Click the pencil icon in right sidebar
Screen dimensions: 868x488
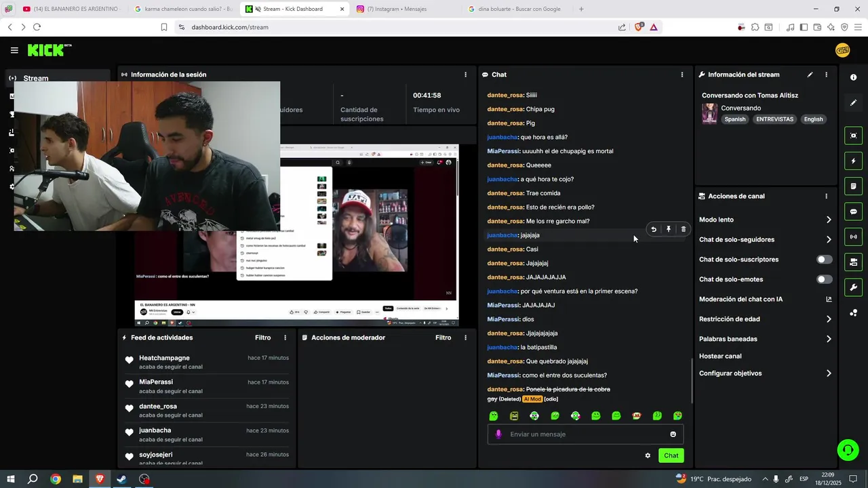[854, 103]
